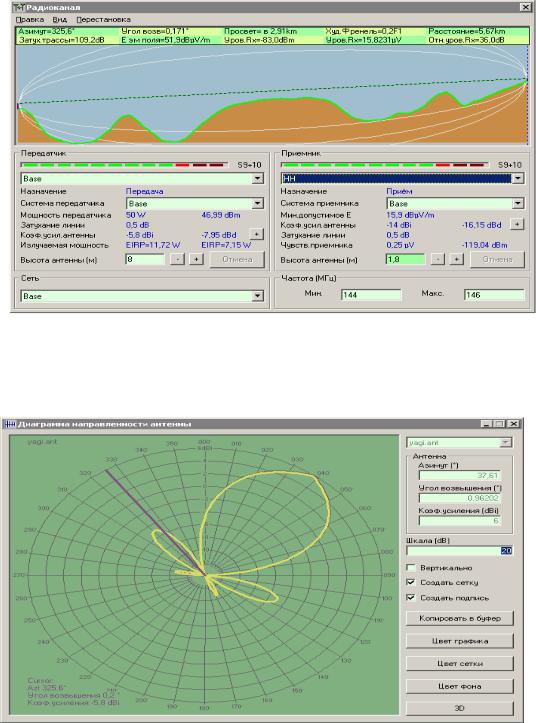The image size is (536, 723).
Task: Expand the Система передатчика dropdown
Action: (x=258, y=203)
